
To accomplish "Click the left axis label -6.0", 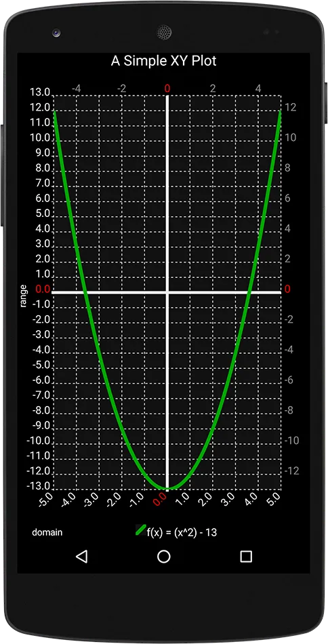I will click(x=41, y=380).
